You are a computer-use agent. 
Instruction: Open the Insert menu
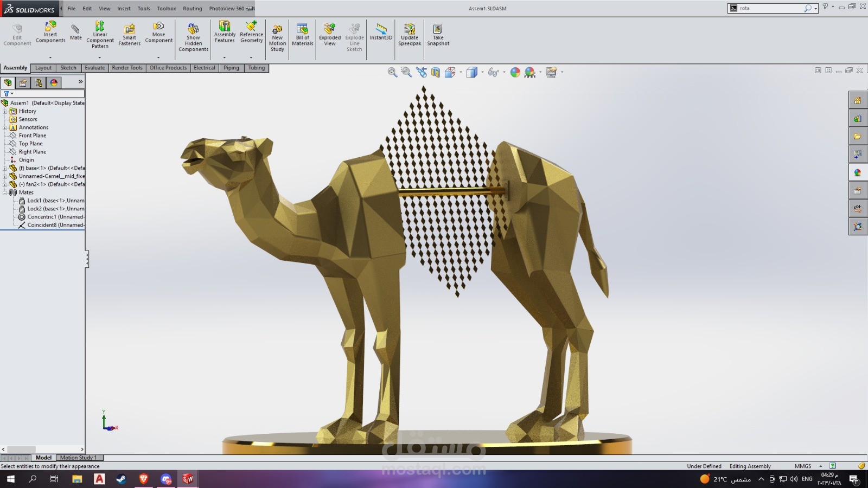pyautogui.click(x=124, y=9)
